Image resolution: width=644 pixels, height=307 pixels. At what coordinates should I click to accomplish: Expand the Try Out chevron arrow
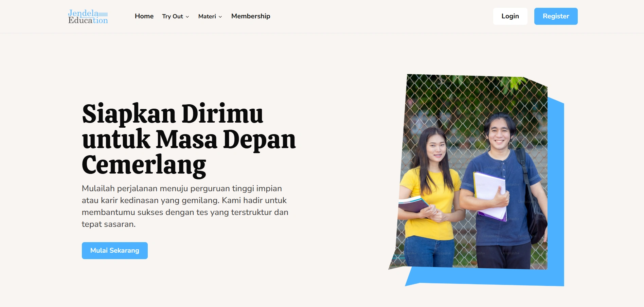[x=187, y=17]
